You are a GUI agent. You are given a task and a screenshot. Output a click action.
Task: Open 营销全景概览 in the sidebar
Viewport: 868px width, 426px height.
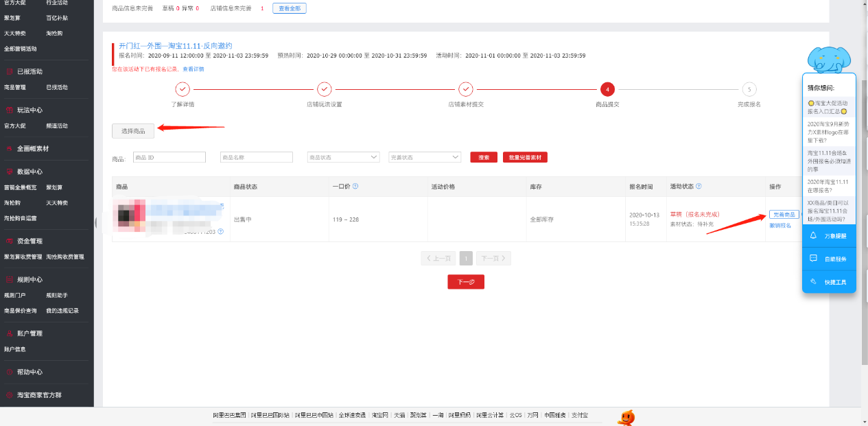21,187
